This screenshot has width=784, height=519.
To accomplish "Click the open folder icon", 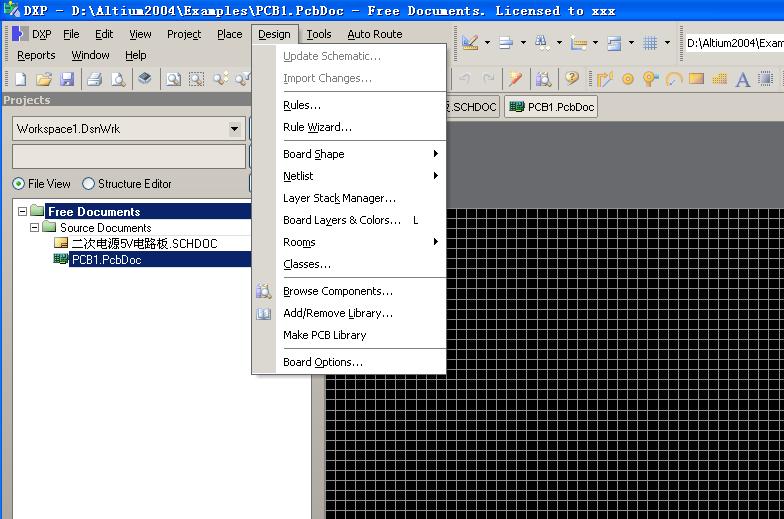I will (44, 79).
